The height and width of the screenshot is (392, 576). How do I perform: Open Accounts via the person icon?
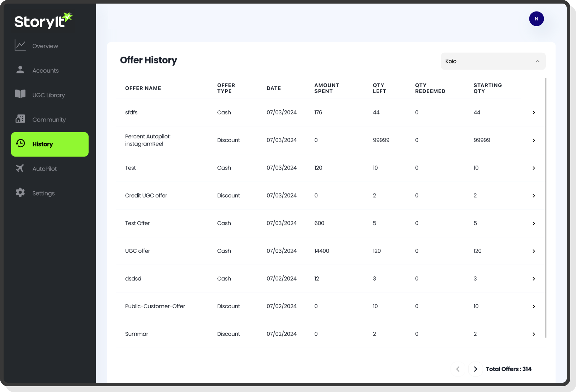tap(20, 70)
